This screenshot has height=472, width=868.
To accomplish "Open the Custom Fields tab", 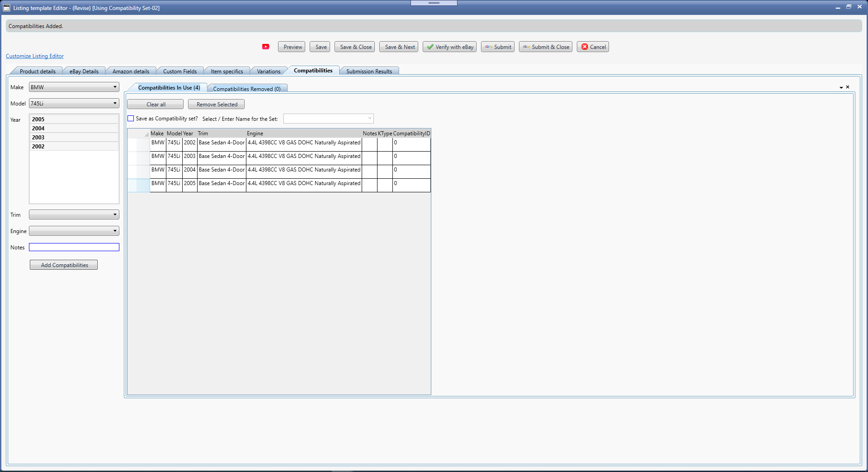I will click(180, 71).
